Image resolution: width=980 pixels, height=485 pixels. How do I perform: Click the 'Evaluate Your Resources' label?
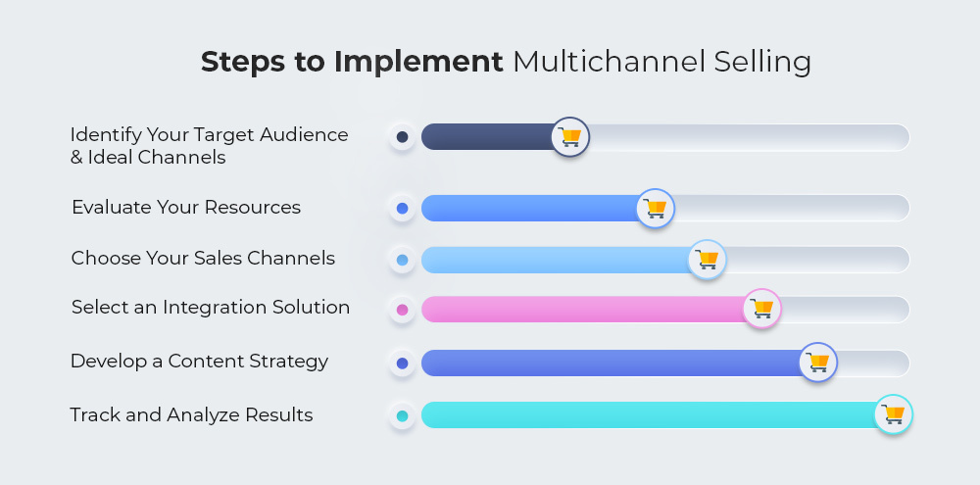[186, 207]
